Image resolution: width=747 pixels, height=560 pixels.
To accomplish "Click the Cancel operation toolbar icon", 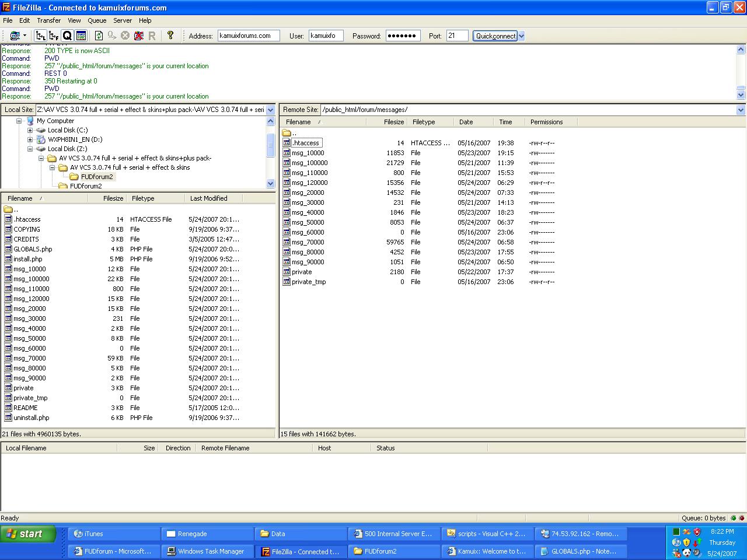I will pyautogui.click(x=125, y=36).
